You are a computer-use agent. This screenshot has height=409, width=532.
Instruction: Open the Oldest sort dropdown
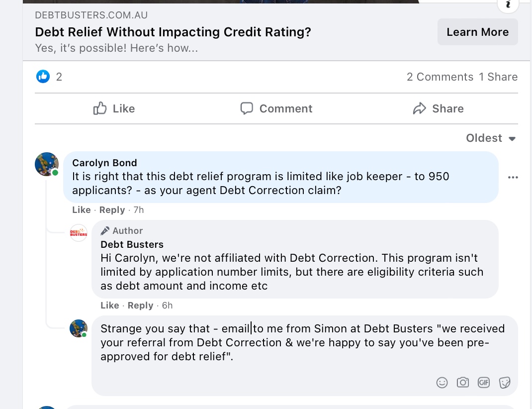tap(491, 138)
